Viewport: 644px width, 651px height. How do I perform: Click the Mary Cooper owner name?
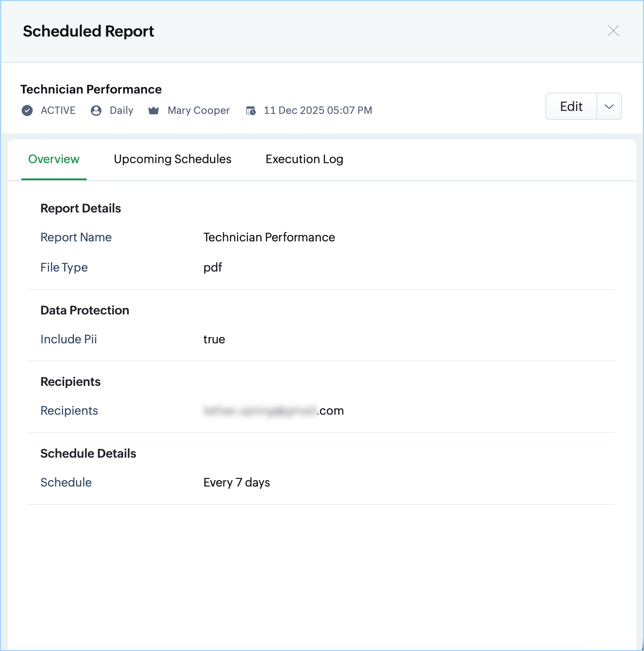198,110
